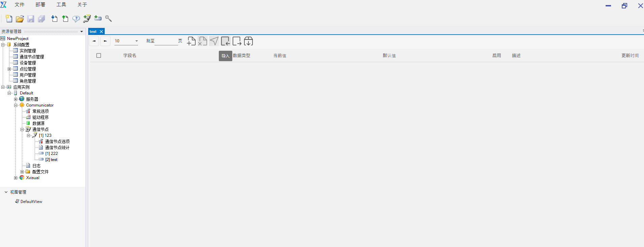Click the add-page icon with plus sign
The width and height of the screenshot is (644, 247).
tap(191, 41)
